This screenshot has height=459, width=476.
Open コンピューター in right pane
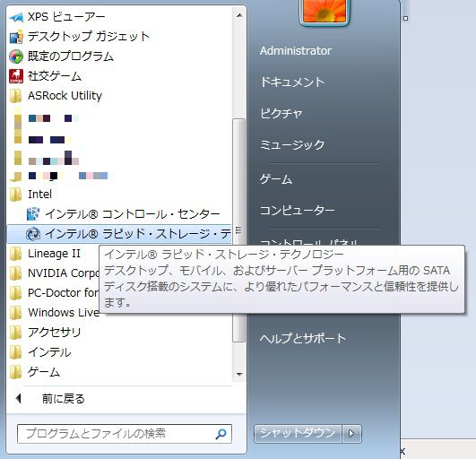[298, 210]
